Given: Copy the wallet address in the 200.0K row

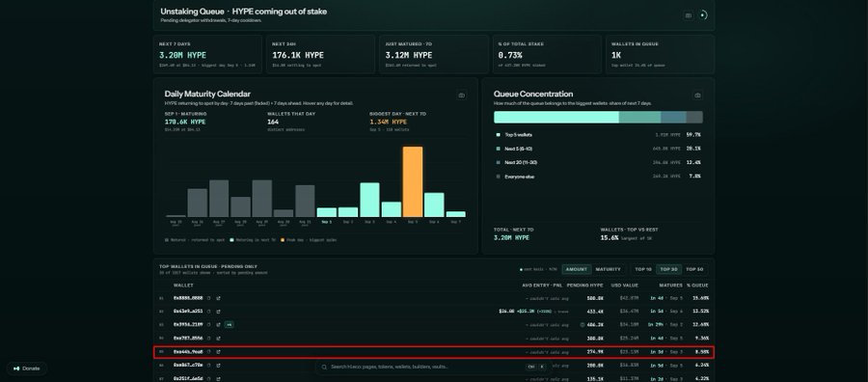Looking at the screenshot, I should [x=208, y=365].
